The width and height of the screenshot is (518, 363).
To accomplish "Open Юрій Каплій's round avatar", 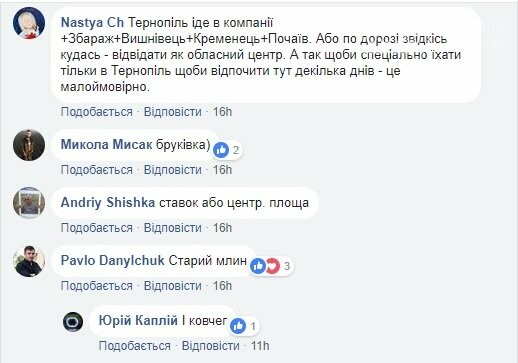I will pos(73,322).
